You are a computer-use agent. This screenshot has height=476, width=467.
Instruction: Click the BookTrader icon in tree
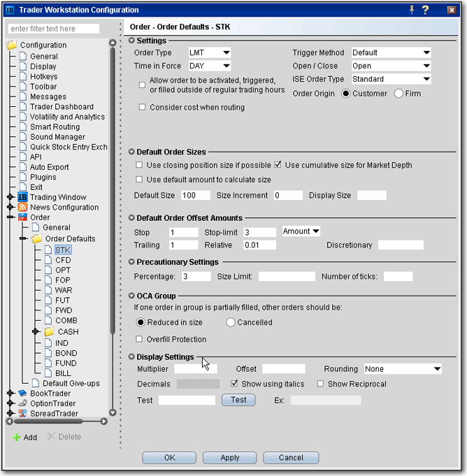tap(22, 393)
